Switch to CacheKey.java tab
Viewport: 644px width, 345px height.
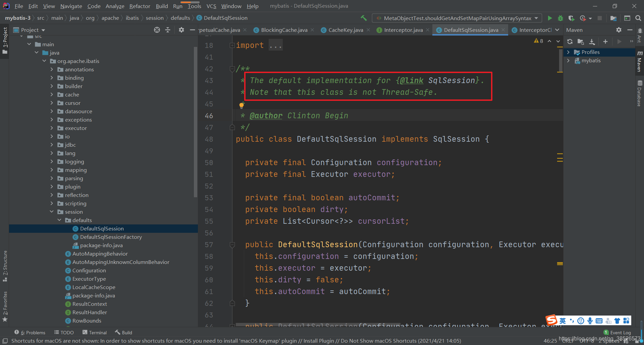[x=346, y=30]
